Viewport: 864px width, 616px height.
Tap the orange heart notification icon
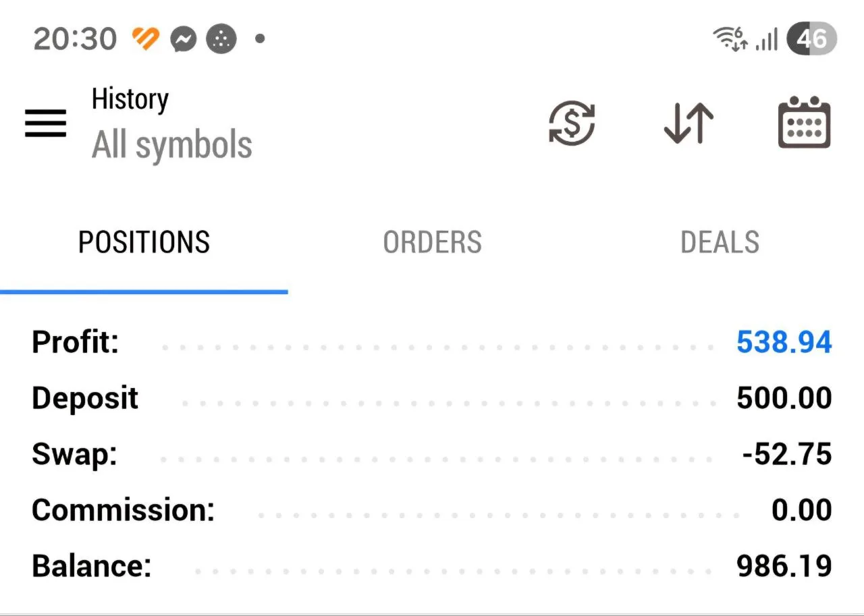coord(145,39)
